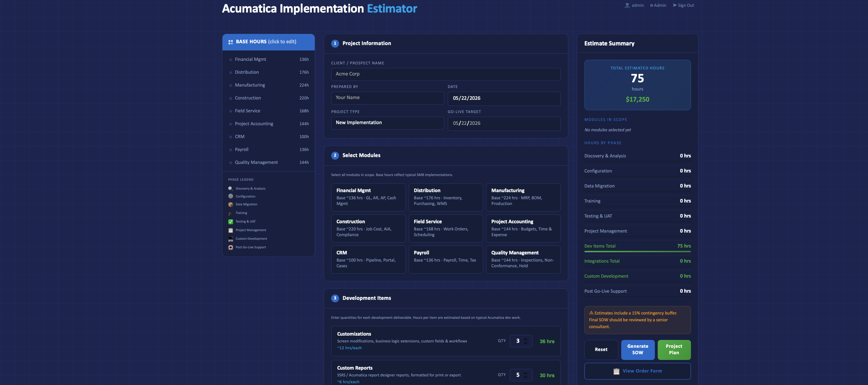
Task: Click the Generate SOW button
Action: tap(638, 350)
